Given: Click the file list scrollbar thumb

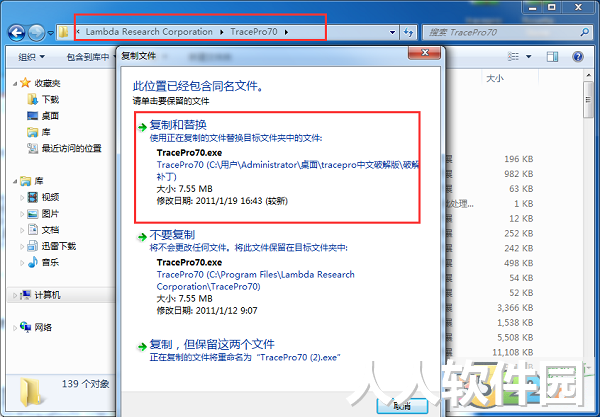Looking at the screenshot, I should 588,99.
